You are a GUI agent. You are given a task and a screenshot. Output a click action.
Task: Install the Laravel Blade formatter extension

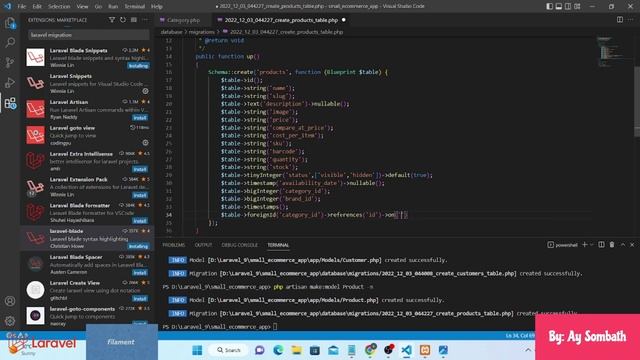(140, 221)
